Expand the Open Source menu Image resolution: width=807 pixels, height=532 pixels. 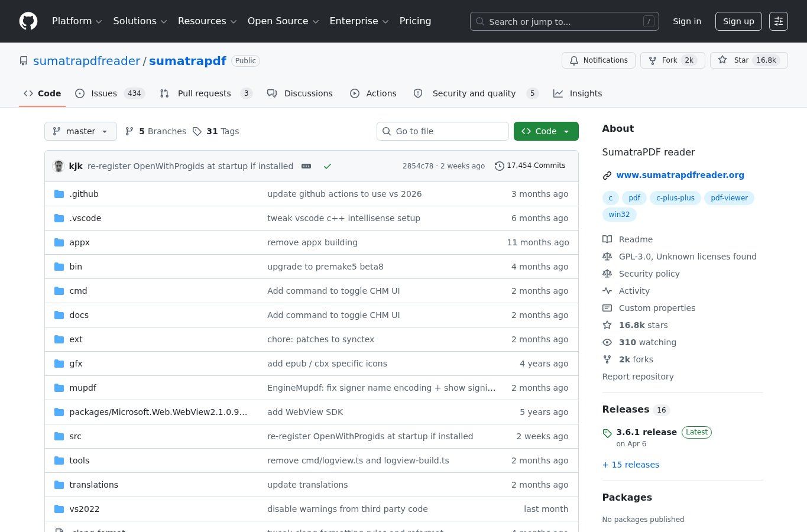point(283,21)
